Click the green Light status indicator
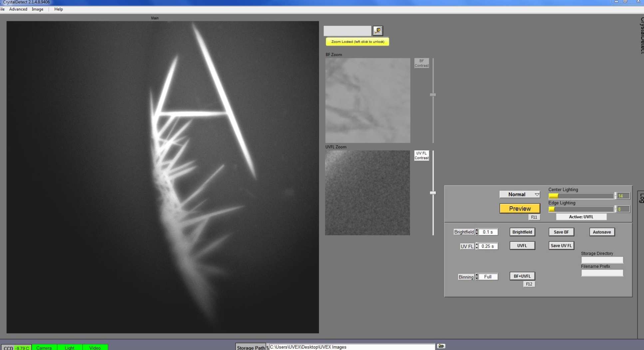 click(x=70, y=348)
